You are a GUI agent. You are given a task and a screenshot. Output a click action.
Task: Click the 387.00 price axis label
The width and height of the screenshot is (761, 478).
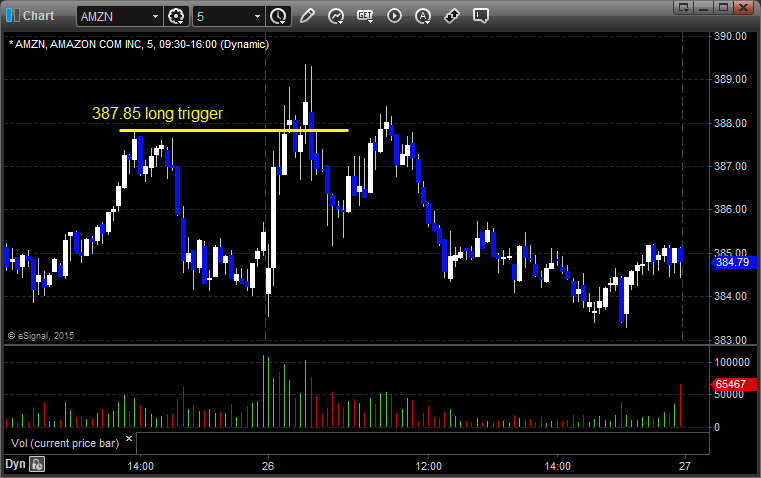pos(730,166)
